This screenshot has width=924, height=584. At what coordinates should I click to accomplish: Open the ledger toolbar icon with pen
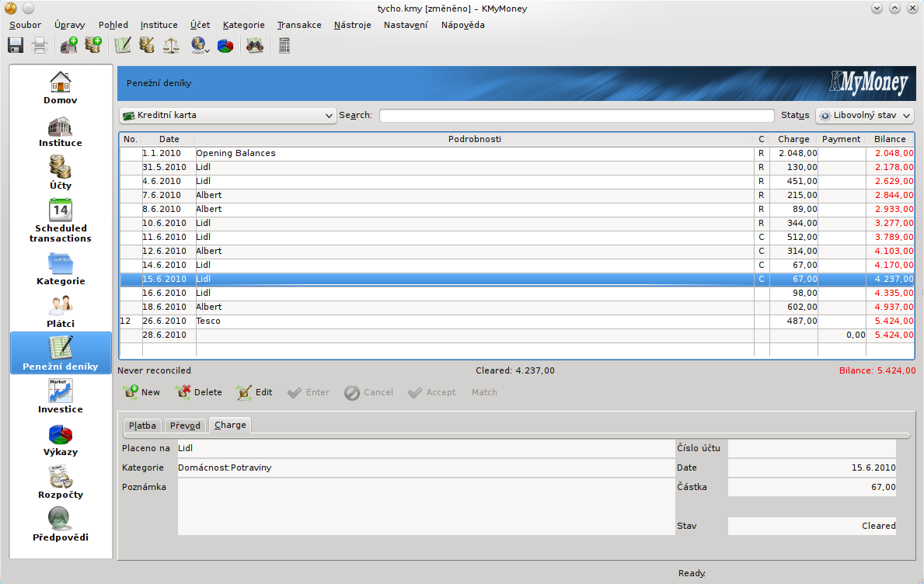click(123, 45)
